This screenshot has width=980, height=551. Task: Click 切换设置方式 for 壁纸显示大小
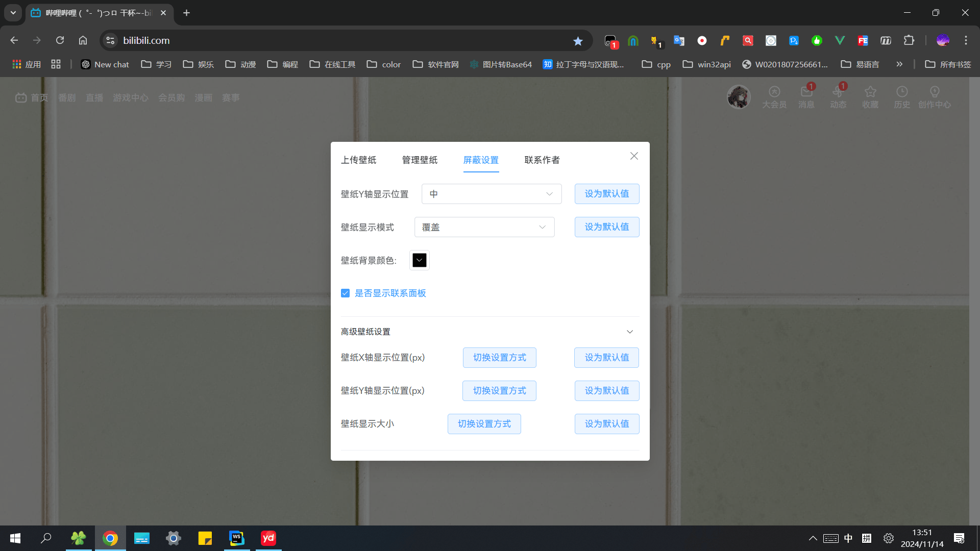(x=484, y=424)
